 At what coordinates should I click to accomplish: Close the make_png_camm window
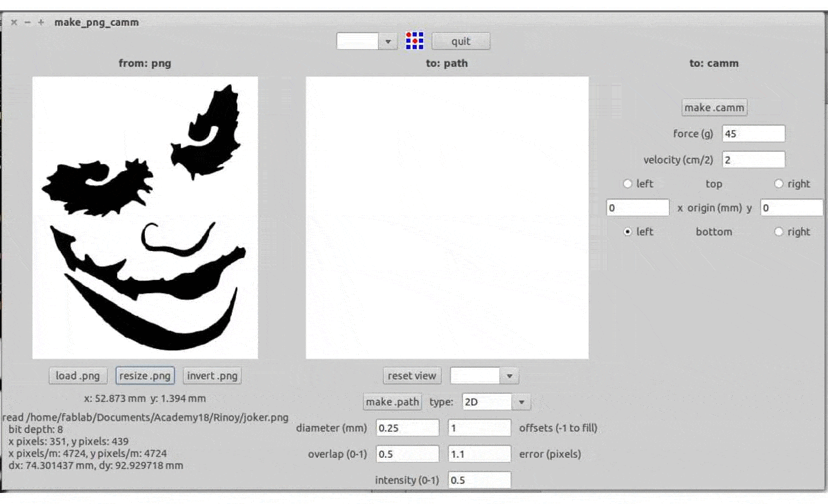coord(14,22)
